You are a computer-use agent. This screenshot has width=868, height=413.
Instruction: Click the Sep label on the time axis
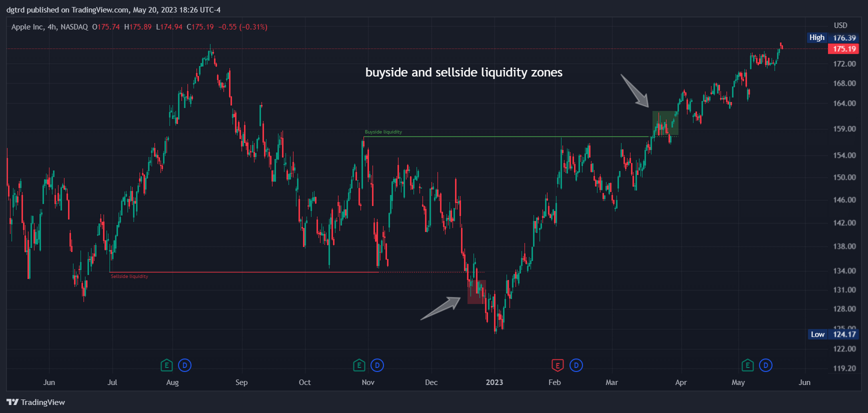[x=241, y=382]
